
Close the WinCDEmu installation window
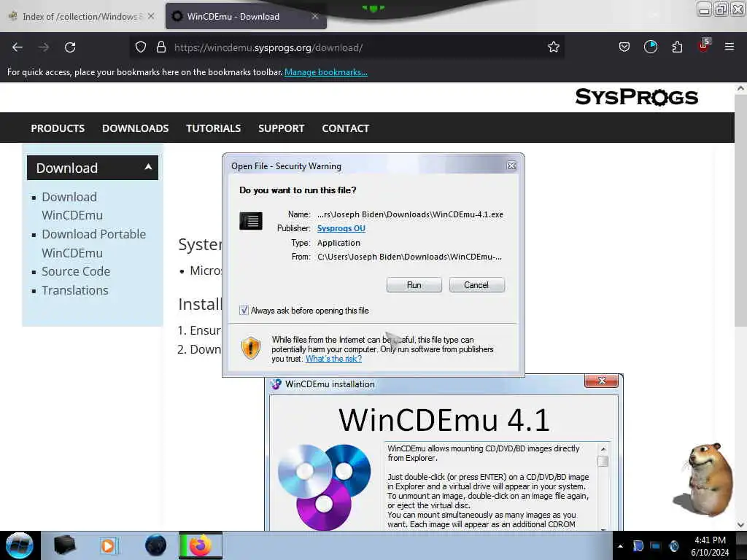(x=601, y=381)
